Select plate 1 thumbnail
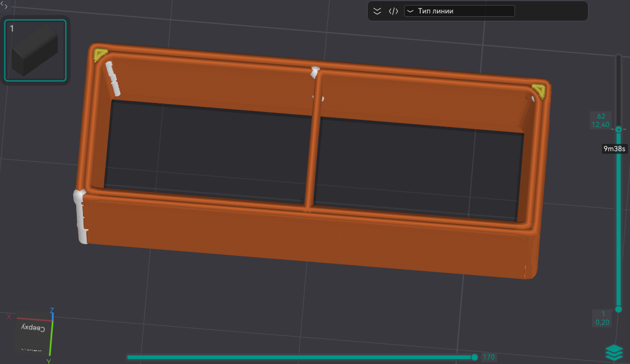This screenshot has width=630, height=364. (36, 50)
